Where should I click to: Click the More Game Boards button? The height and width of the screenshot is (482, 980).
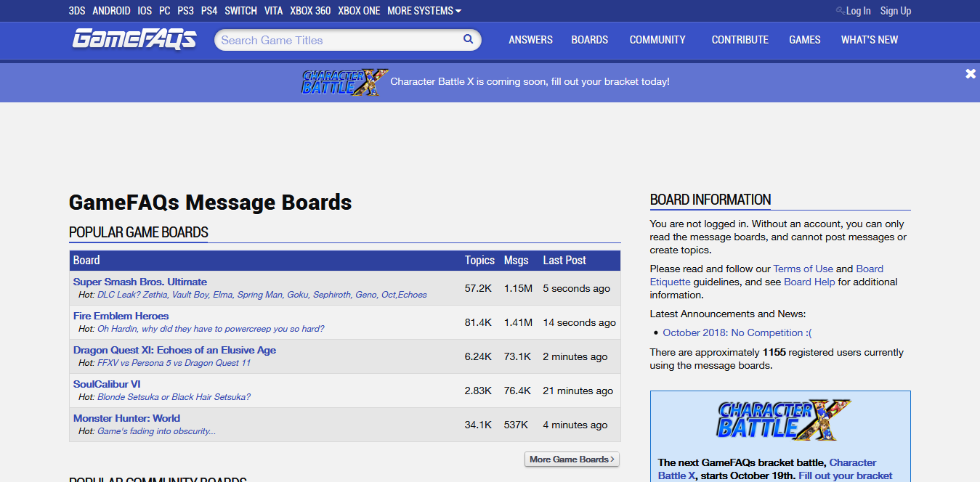point(572,459)
